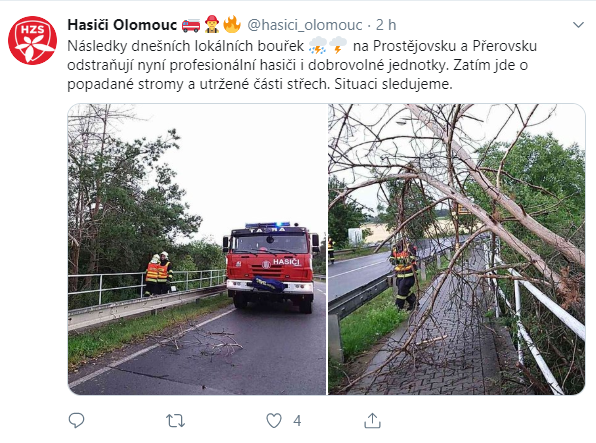596x443 pixels.
Task: Click the flame emoji after the display name
Action: click(232, 24)
